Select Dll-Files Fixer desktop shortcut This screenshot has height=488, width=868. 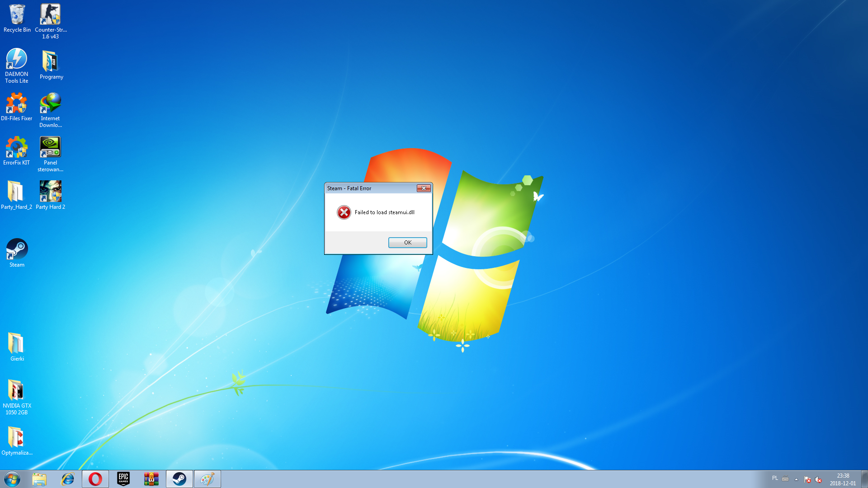pos(17,104)
